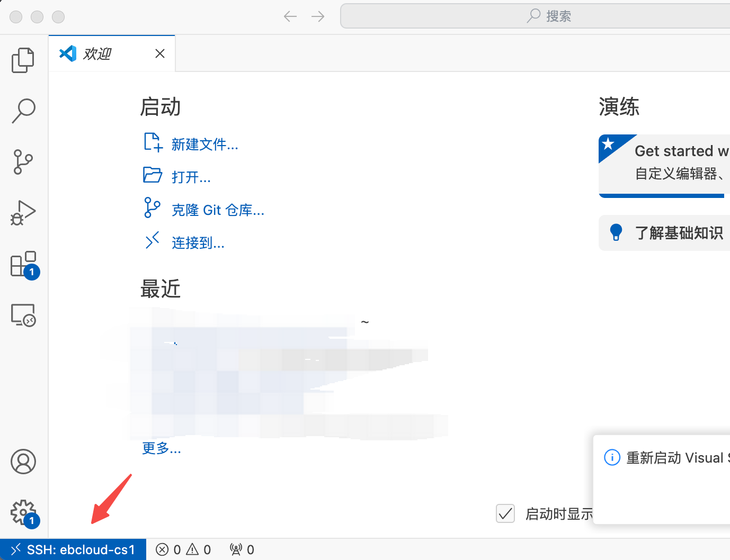Open the Extensions view
The width and height of the screenshot is (730, 560).
pyautogui.click(x=23, y=264)
